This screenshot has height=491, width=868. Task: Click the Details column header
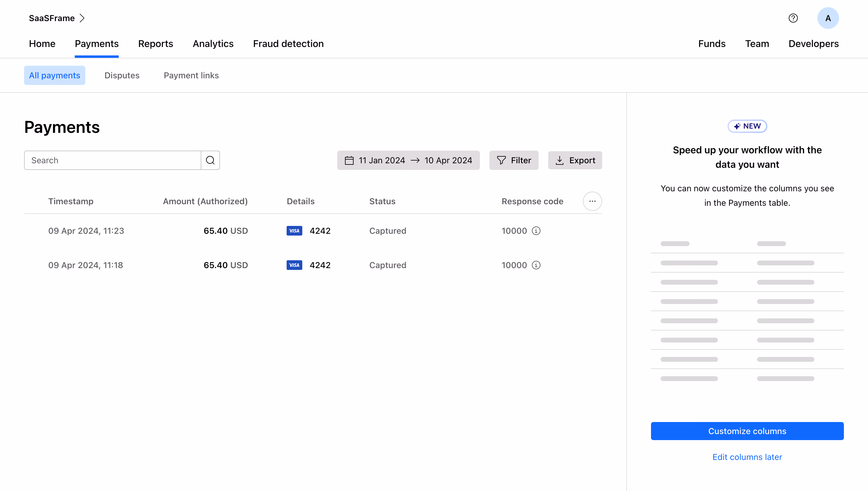(x=300, y=201)
